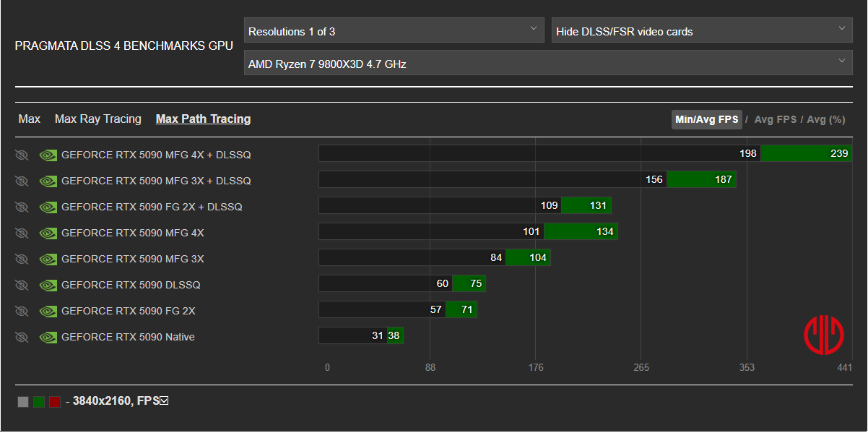Click the NVIDIA logo beside RTX 5090 DLSSQ
This screenshot has height=433, width=868.
click(48, 285)
